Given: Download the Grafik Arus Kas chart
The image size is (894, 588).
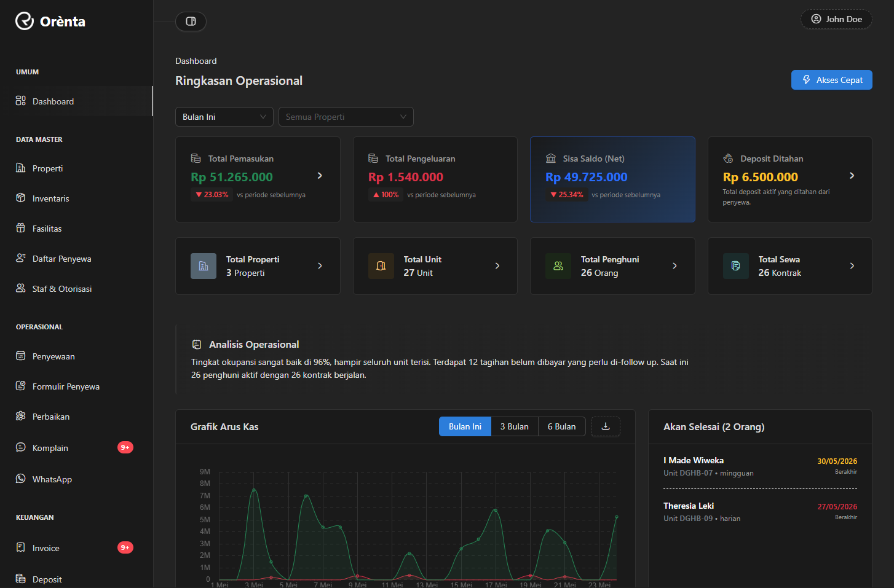Looking at the screenshot, I should pyautogui.click(x=606, y=426).
